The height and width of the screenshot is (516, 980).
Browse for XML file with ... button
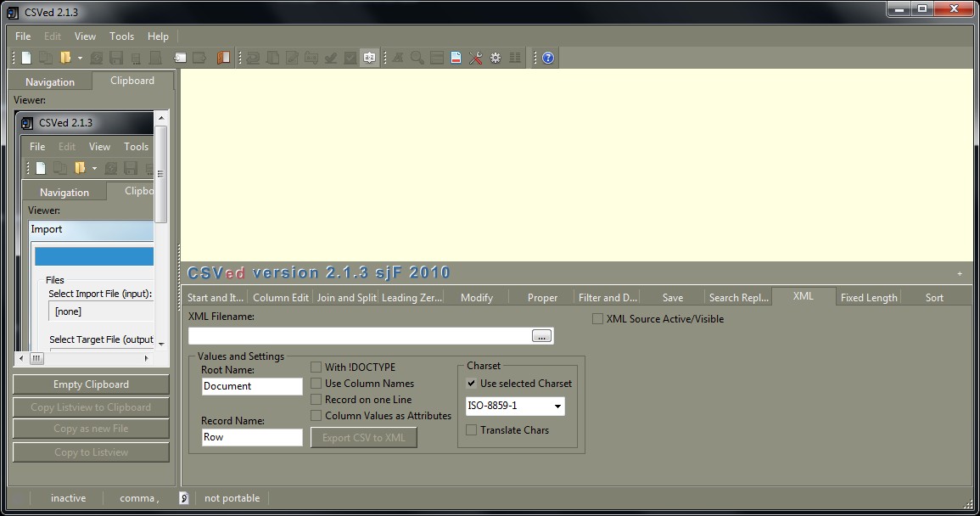pos(541,336)
